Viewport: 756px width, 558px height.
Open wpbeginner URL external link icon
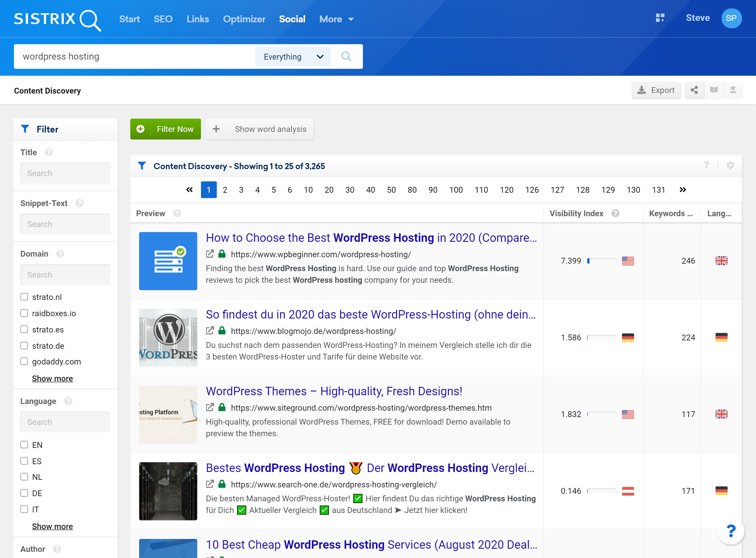210,254
